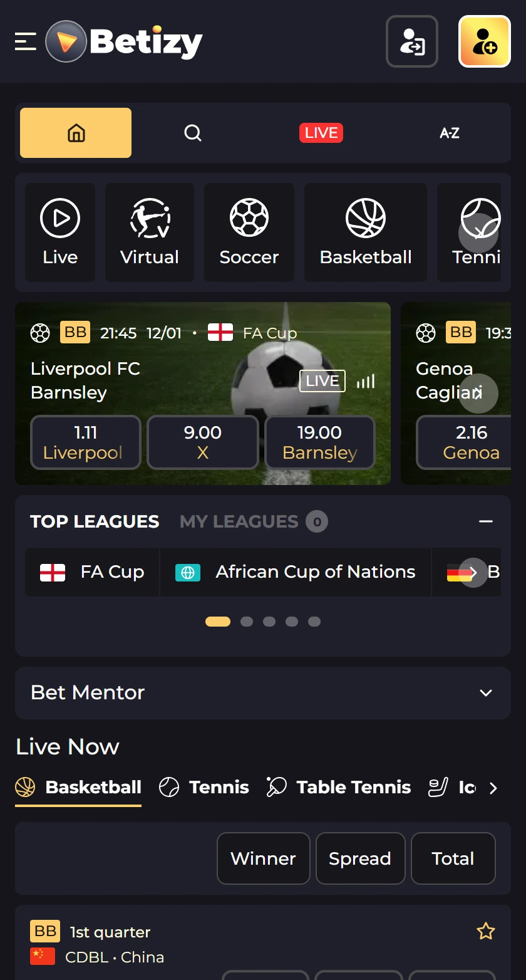Switch to the My Leagues tab
This screenshot has width=526, height=980.
point(239,521)
